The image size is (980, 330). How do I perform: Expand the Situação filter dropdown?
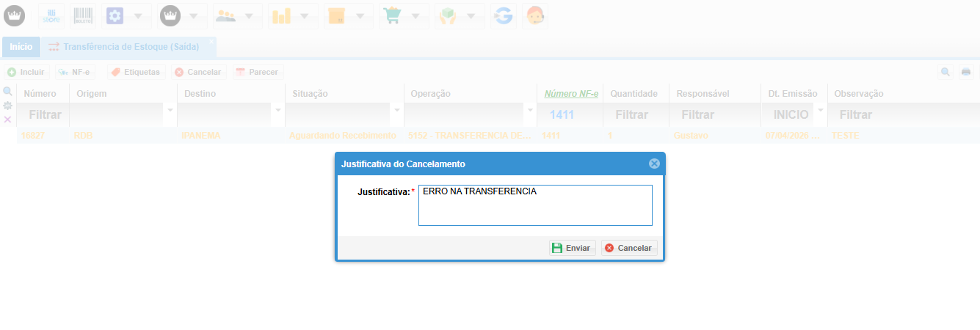(x=396, y=111)
